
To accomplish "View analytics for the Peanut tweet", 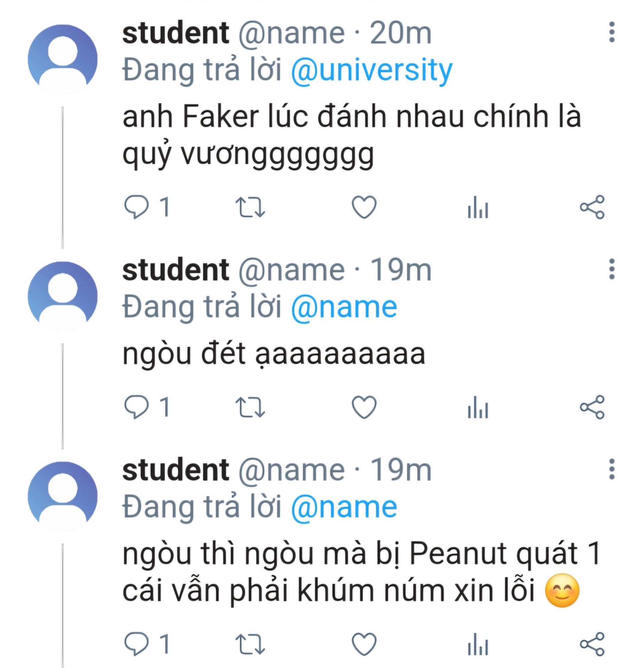I will [x=478, y=644].
